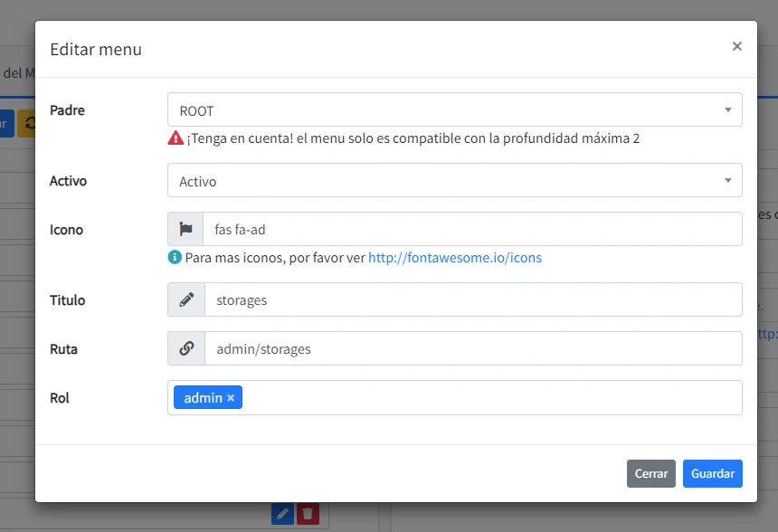The height and width of the screenshot is (532, 778).
Task: Click the pencil icon beside the Titulo field
Action: pos(186,299)
